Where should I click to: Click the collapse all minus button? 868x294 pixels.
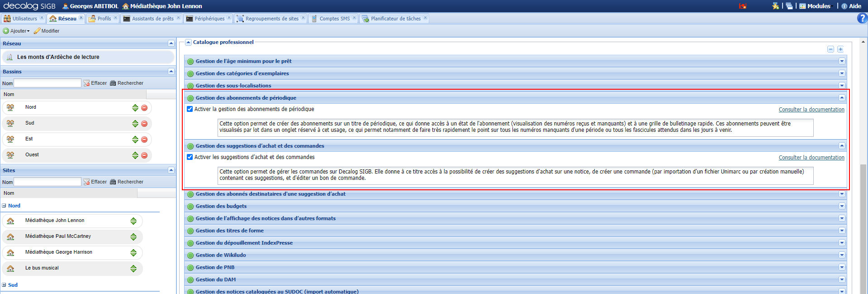[x=830, y=49]
